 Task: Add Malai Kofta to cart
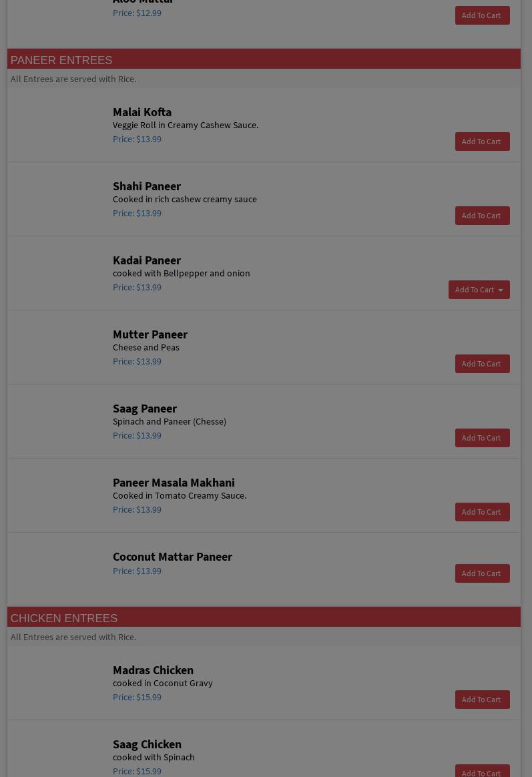[x=482, y=142]
